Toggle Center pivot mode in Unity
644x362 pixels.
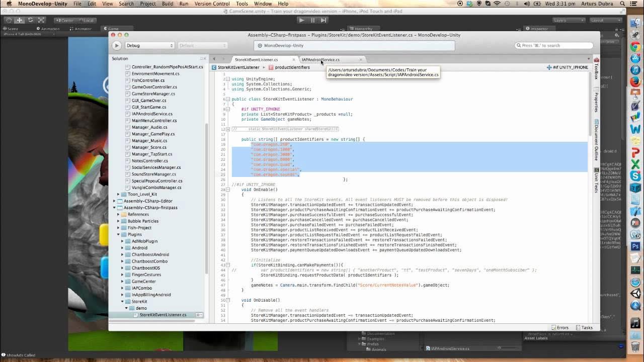pyautogui.click(x=66, y=20)
